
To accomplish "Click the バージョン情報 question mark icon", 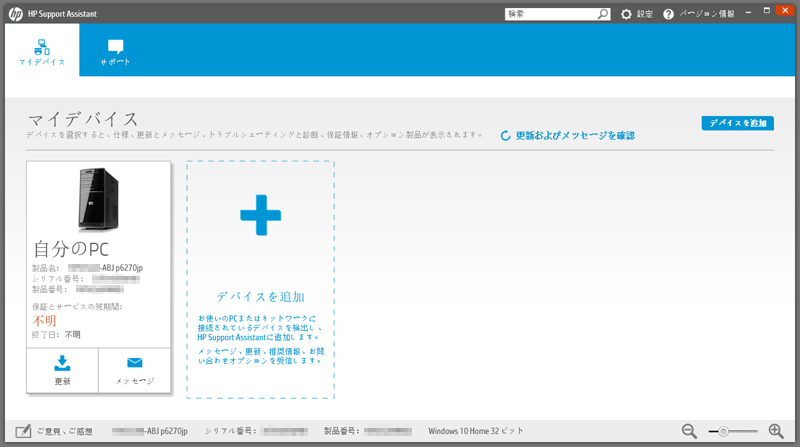I will coord(668,14).
